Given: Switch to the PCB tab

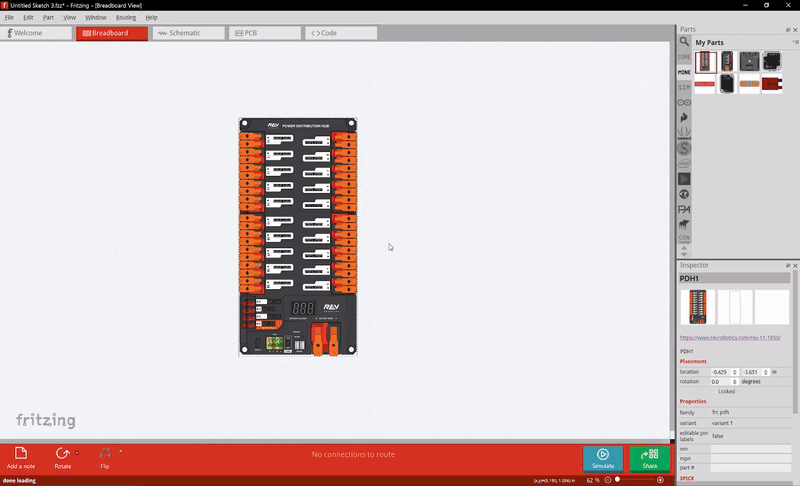Looking at the screenshot, I should (265, 33).
